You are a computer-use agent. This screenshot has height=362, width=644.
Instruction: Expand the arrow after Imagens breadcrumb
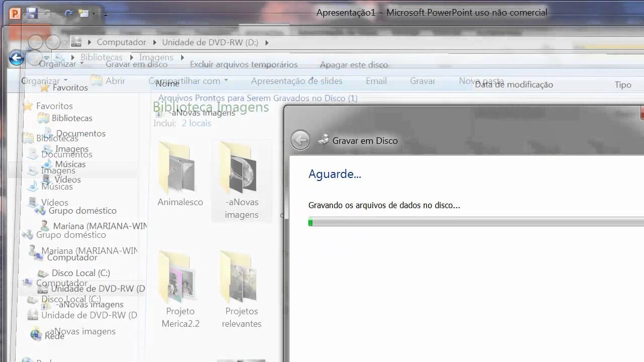183,57
